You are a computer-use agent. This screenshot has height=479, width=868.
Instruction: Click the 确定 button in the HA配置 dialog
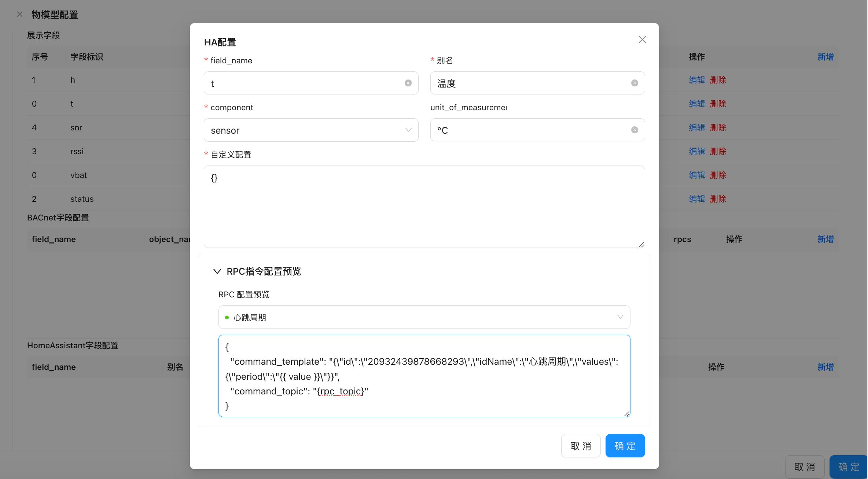coord(625,446)
